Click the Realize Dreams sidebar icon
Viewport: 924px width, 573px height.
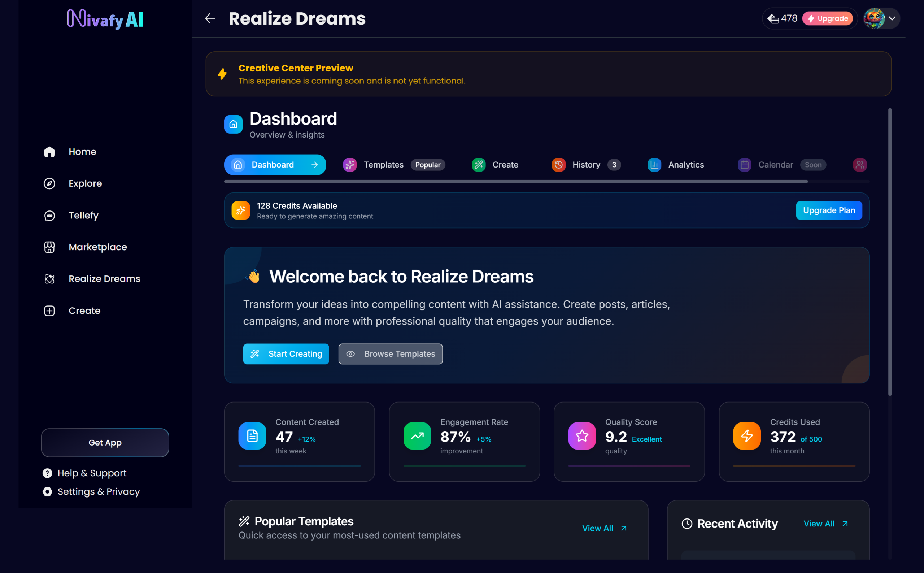[x=49, y=279]
